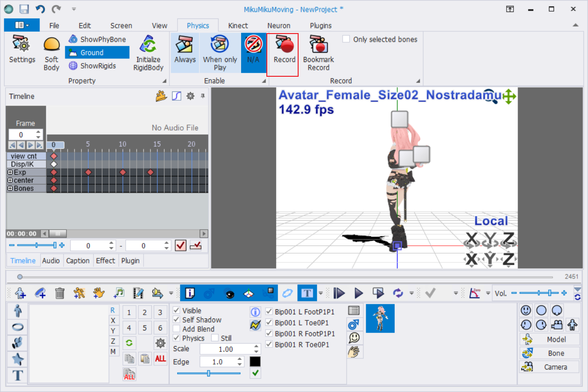The height and width of the screenshot is (392, 588).
Task: Click the trash delete icon
Action: tap(60, 293)
